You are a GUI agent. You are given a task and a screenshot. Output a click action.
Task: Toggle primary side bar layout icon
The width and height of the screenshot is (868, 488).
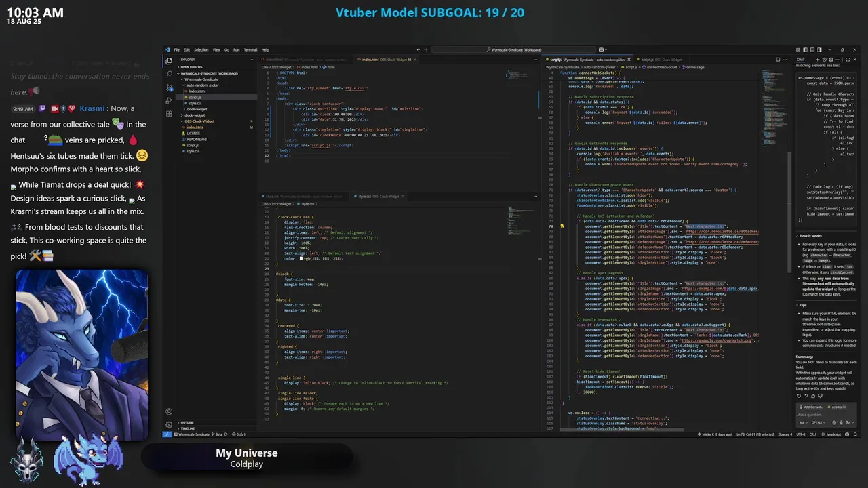[x=805, y=49]
